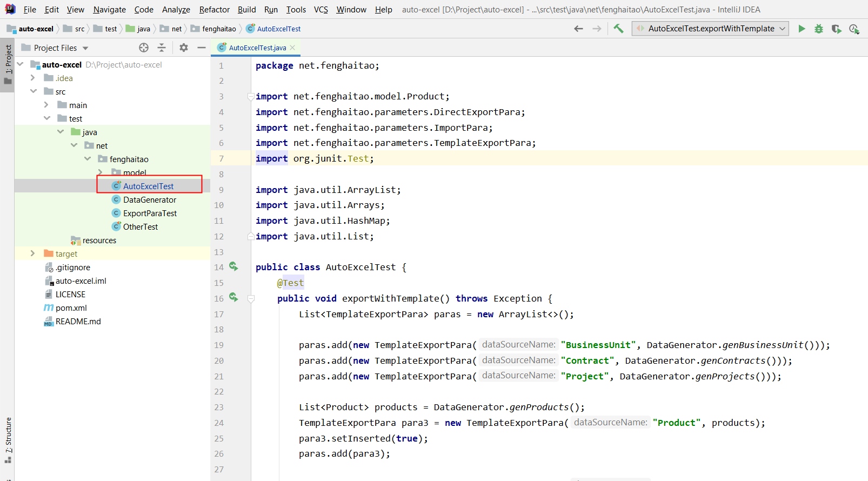Click line number 7 in gutter
868x481 pixels.
coord(221,158)
